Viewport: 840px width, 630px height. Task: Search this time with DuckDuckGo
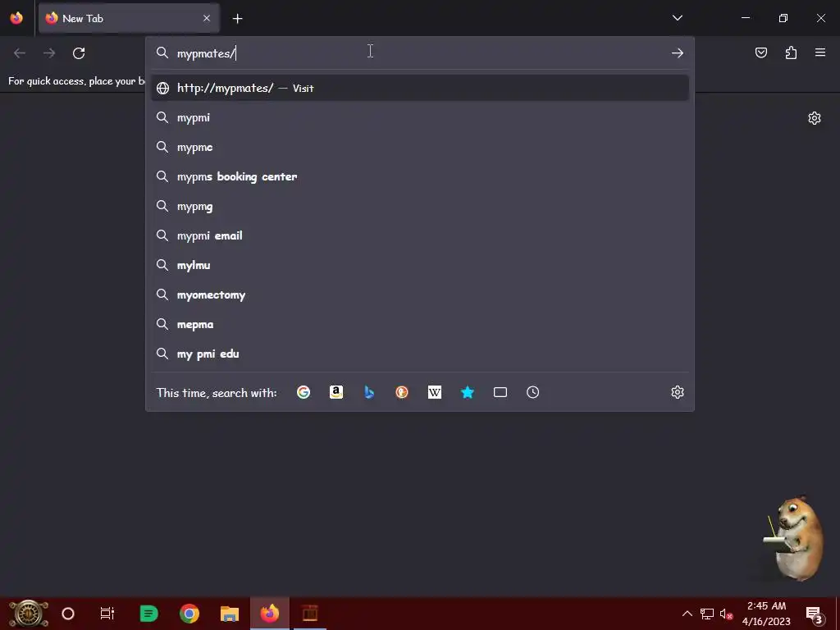[402, 392]
